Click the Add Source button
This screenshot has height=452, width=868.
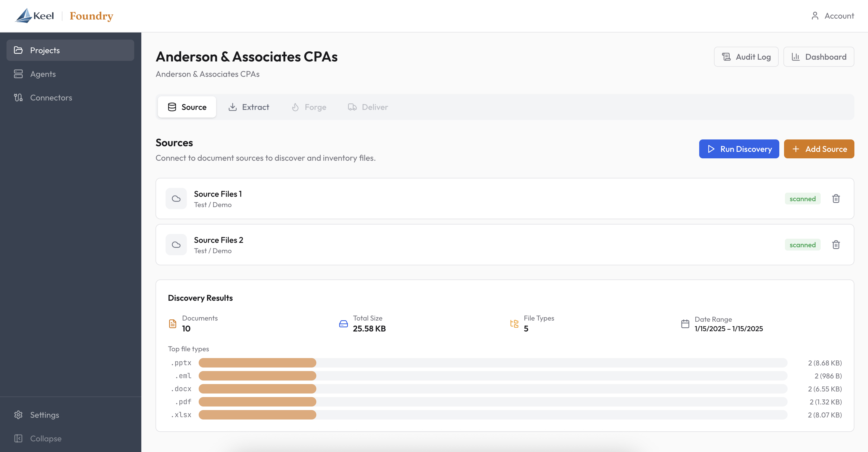click(819, 149)
